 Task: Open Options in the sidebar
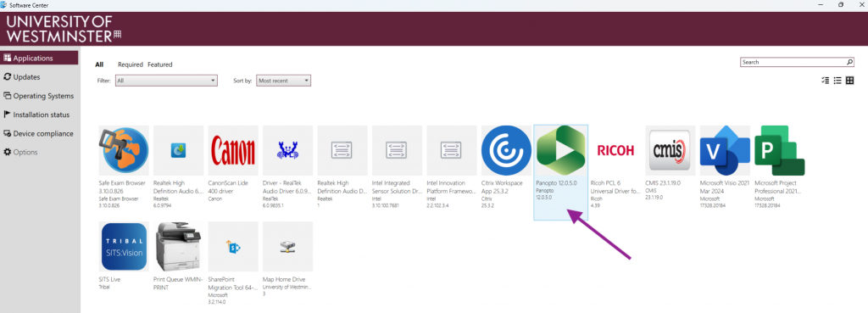click(39, 153)
